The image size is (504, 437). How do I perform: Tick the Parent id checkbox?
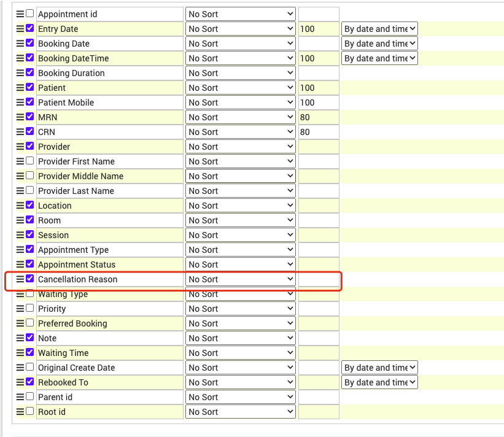click(x=29, y=396)
